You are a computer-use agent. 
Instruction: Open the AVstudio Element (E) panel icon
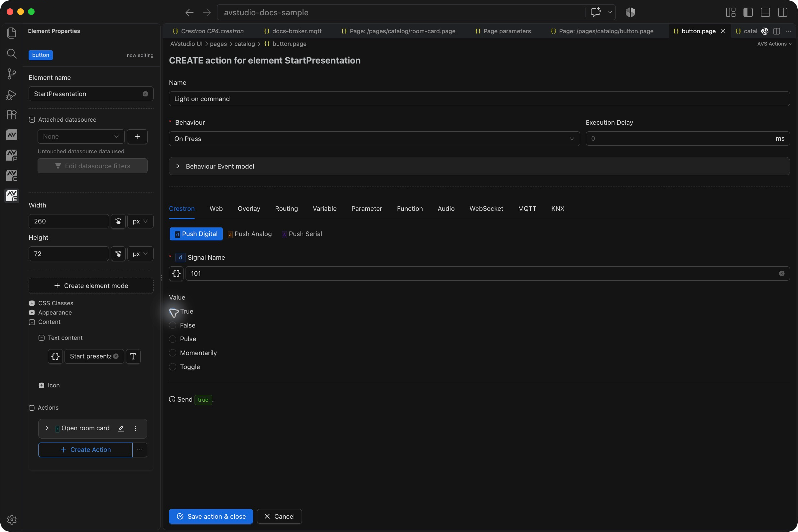12,196
